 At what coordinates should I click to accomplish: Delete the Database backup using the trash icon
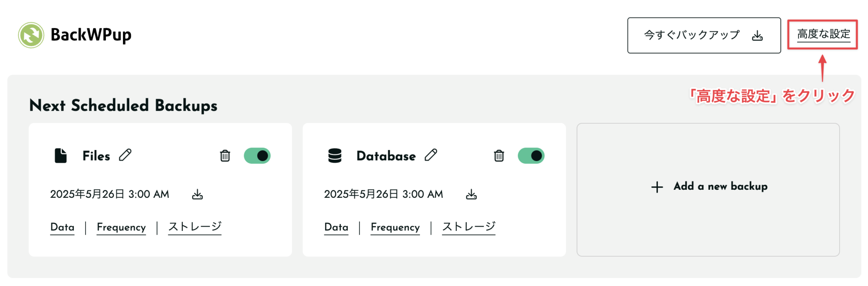(x=499, y=156)
